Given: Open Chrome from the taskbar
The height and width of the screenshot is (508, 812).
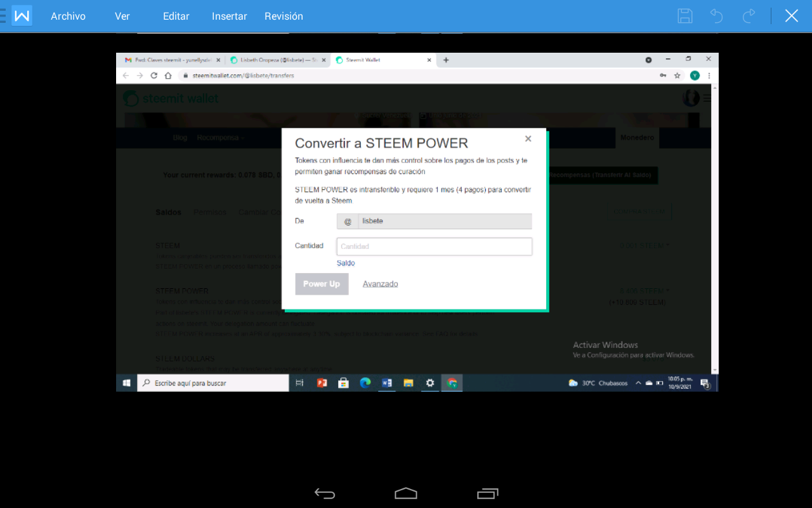Looking at the screenshot, I should click(452, 383).
